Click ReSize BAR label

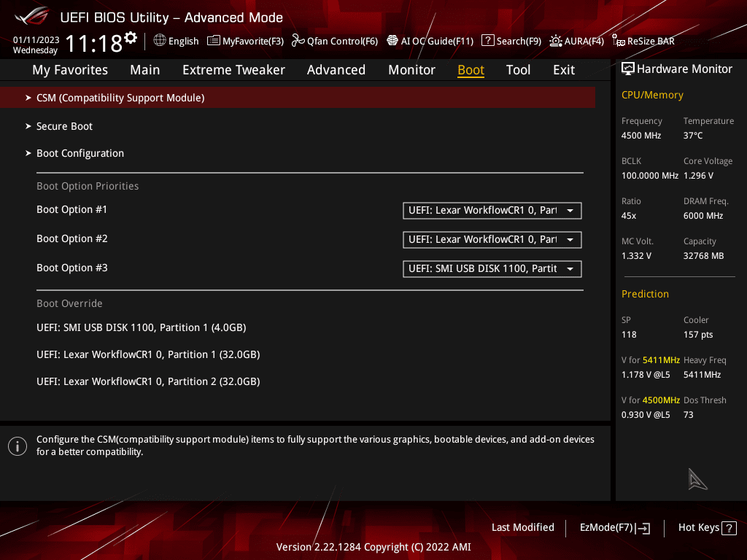tap(651, 41)
